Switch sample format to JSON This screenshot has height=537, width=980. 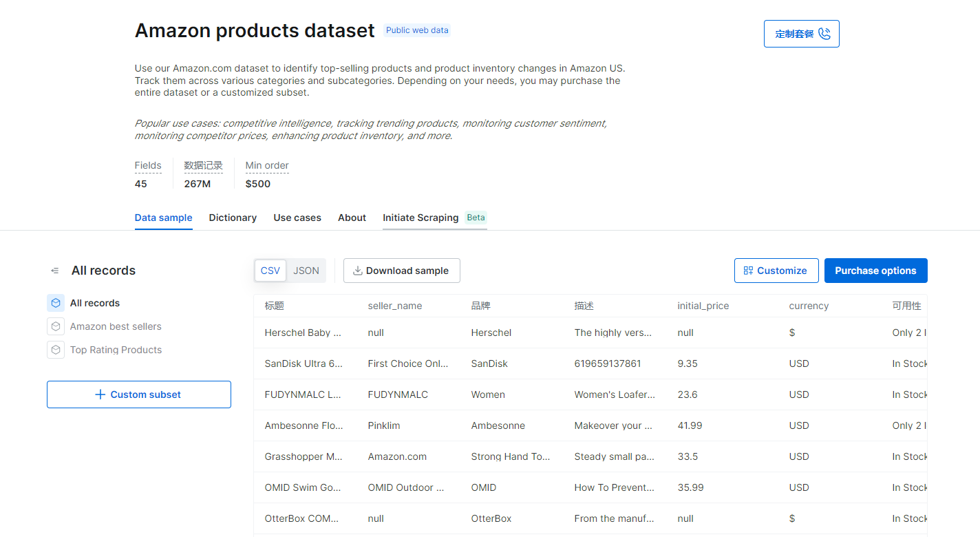point(306,271)
